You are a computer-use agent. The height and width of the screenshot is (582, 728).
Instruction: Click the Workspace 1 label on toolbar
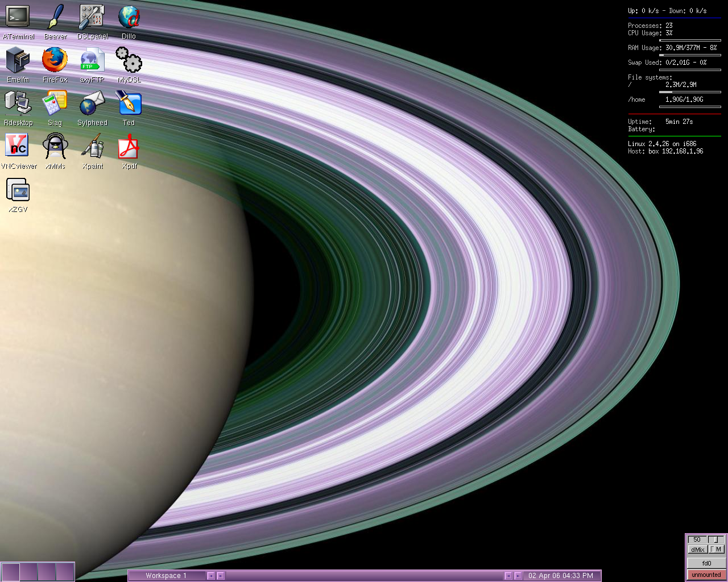[166, 576]
